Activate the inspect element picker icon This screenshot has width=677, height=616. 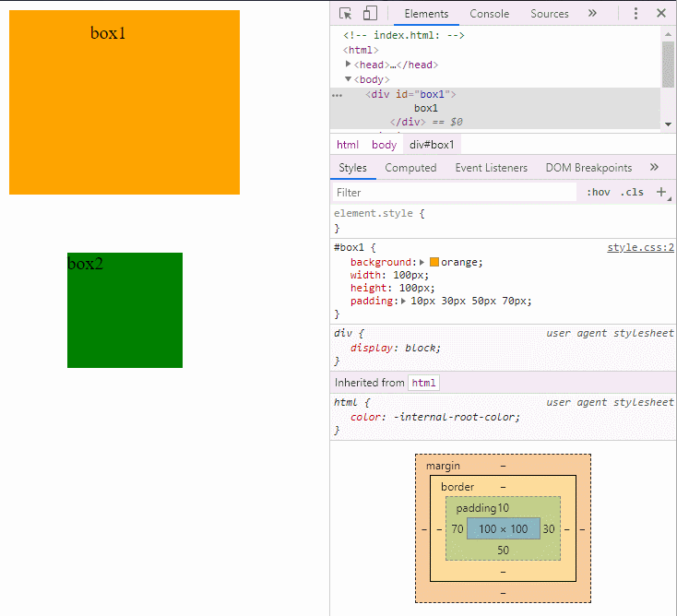(x=345, y=14)
